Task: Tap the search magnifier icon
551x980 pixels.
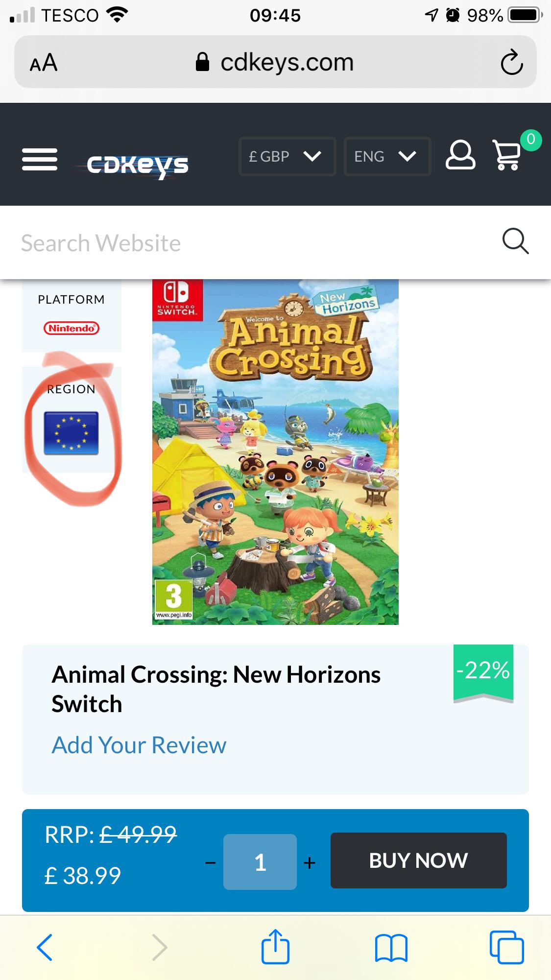Action: [515, 241]
